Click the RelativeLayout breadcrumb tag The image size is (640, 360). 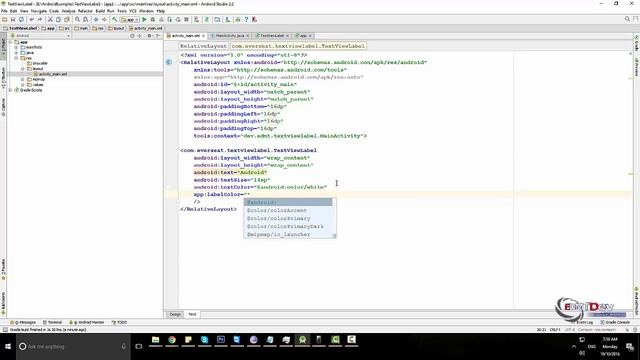[x=203, y=46]
